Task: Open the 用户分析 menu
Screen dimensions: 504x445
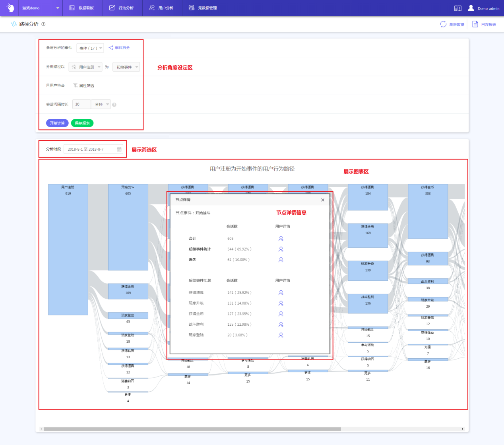Action: pos(161,8)
